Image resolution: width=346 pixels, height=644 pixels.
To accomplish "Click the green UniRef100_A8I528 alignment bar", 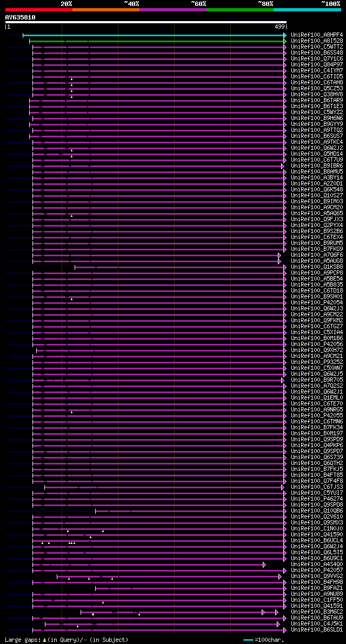I will click(157, 41).
